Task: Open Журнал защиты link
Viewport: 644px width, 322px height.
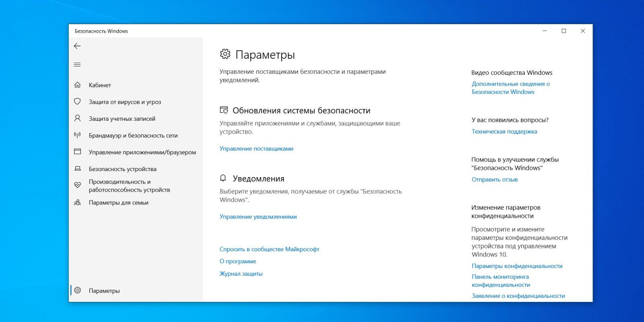Action: [x=241, y=274]
